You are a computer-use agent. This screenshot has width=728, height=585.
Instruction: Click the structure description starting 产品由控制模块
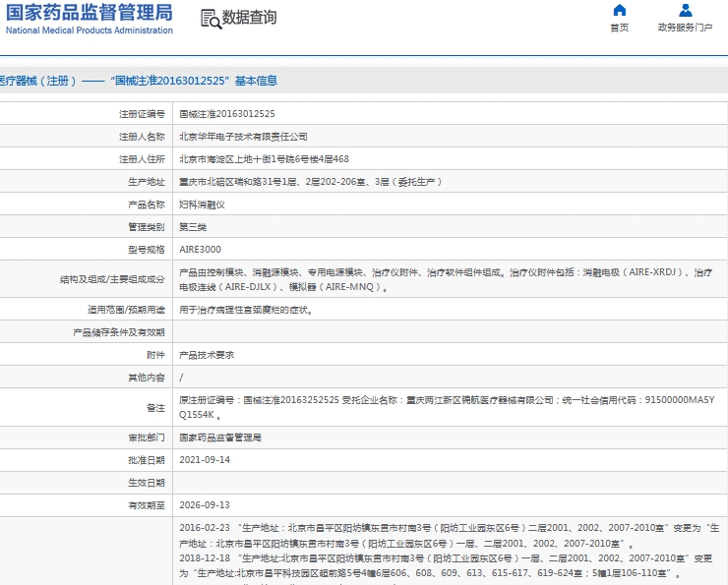click(x=446, y=280)
